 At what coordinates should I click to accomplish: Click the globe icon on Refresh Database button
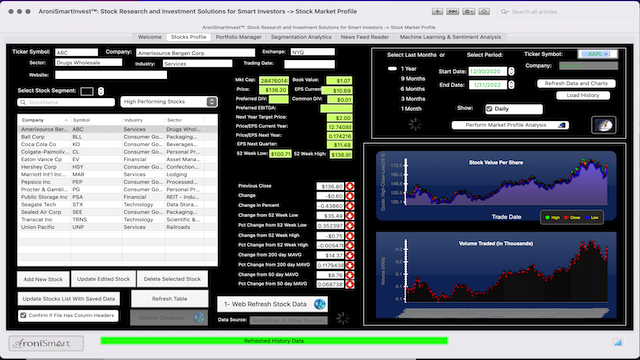(x=199, y=318)
